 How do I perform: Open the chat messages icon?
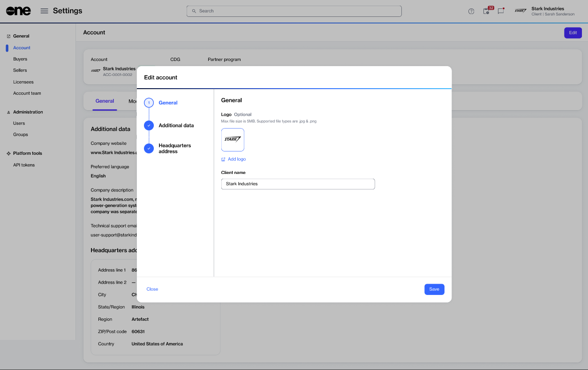[x=501, y=11]
